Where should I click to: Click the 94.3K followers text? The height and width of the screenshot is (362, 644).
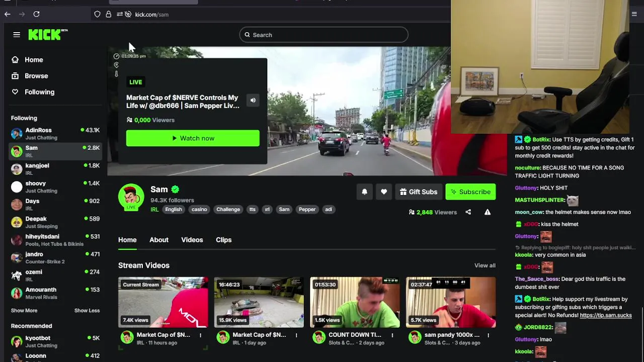click(172, 200)
